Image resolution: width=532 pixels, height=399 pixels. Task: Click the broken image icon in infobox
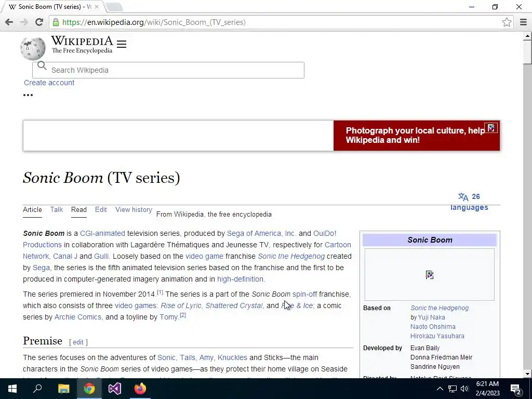pyautogui.click(x=430, y=275)
